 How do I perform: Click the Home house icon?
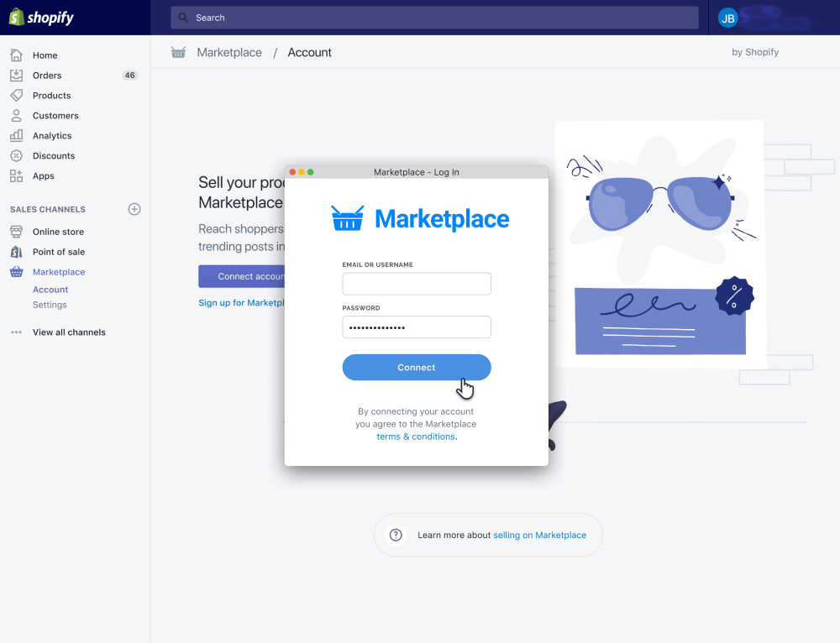pyautogui.click(x=17, y=55)
